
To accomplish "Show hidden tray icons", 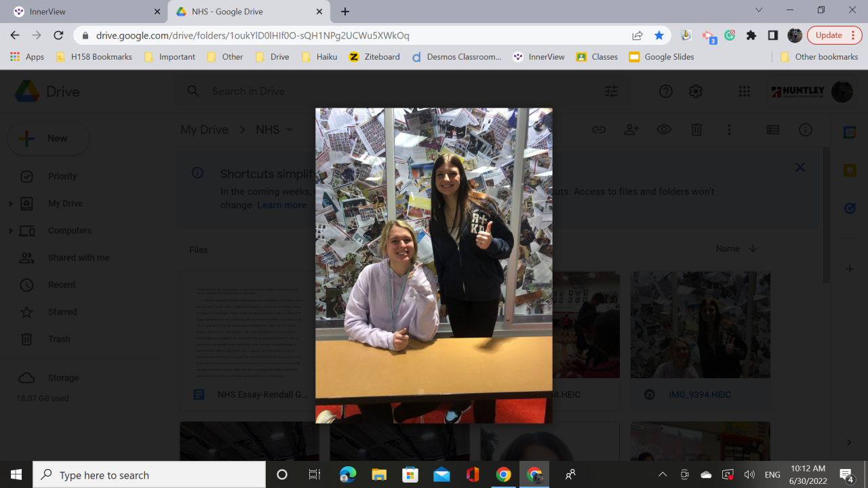I will 663,475.
